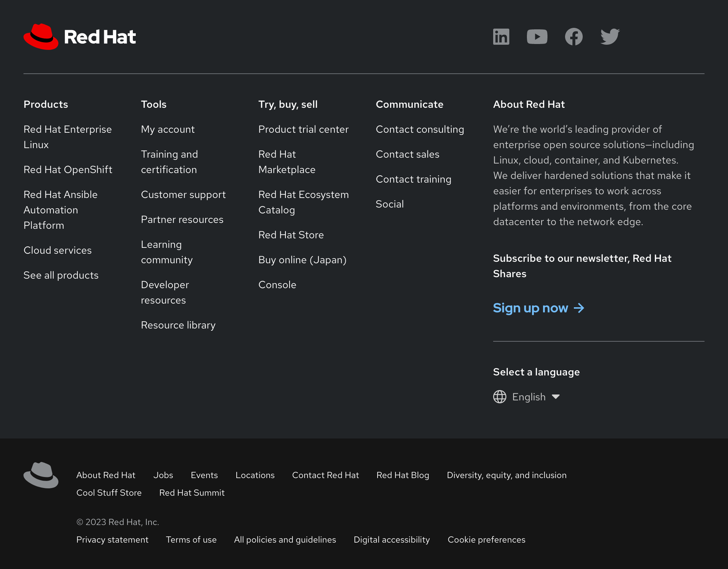Open Jobs in the footer navigation
Viewport: 728px width, 569px height.
coord(163,475)
